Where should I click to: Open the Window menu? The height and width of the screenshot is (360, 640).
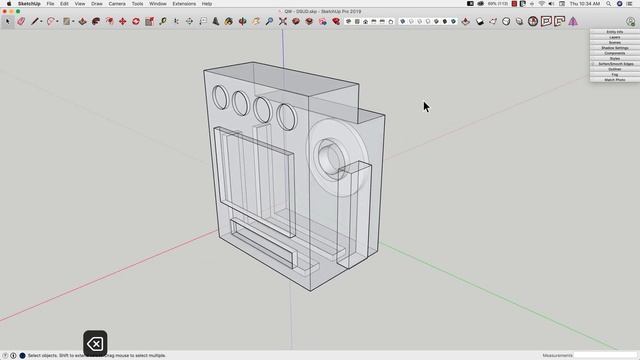coord(158,4)
